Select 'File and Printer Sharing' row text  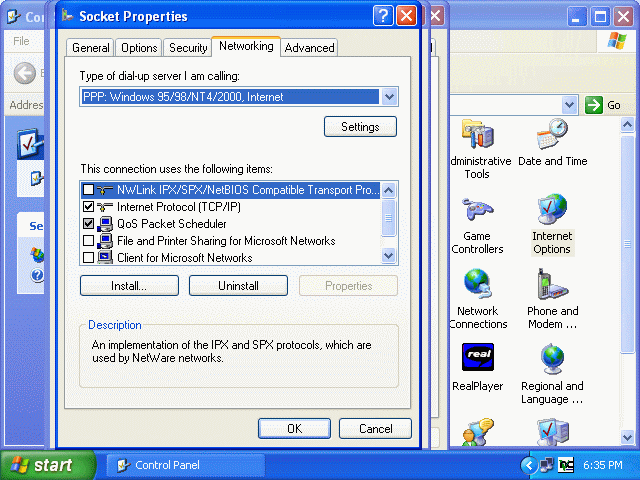click(226, 241)
